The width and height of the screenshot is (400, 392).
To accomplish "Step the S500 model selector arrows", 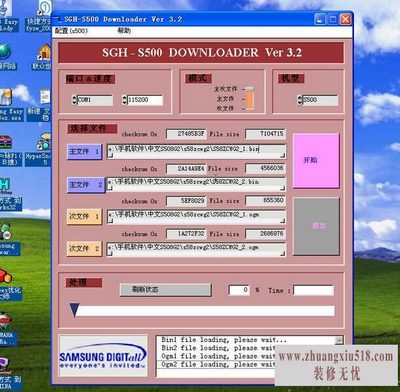I will click(x=299, y=100).
